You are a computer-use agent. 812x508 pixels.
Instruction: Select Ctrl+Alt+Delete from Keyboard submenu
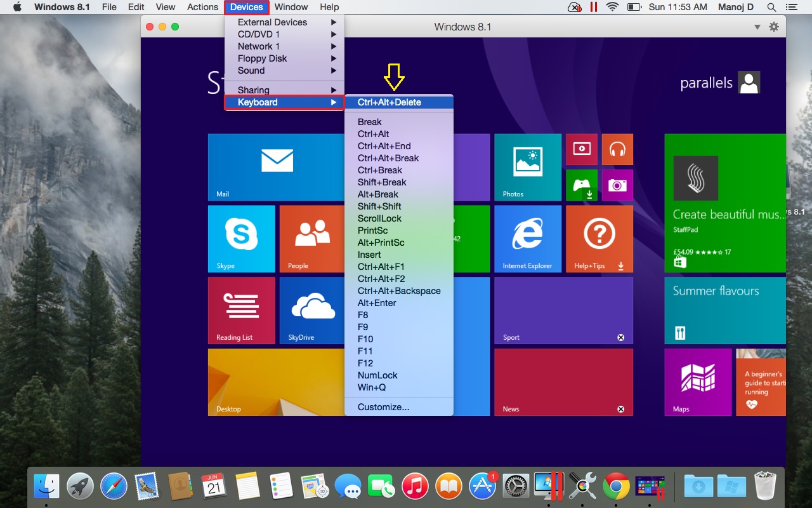point(390,102)
